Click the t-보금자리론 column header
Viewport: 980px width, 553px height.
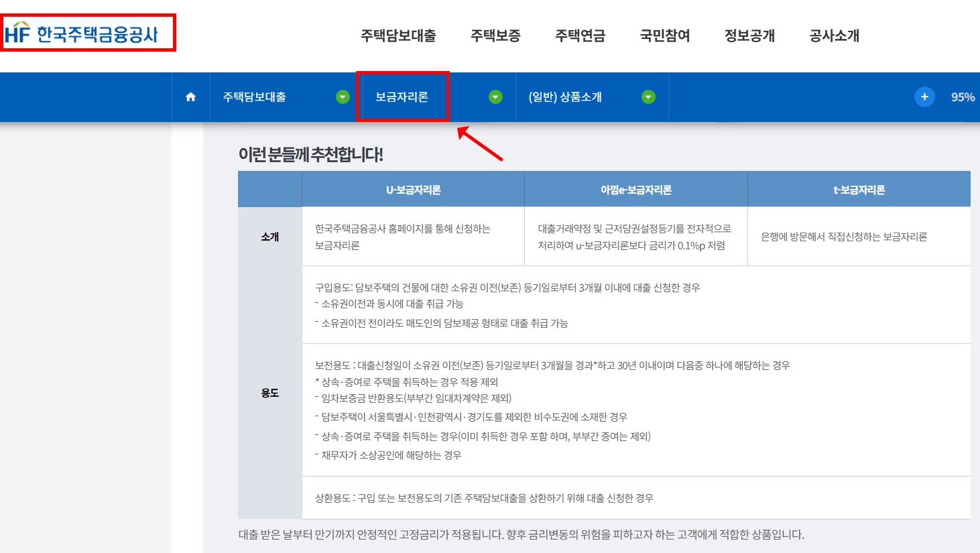859,190
